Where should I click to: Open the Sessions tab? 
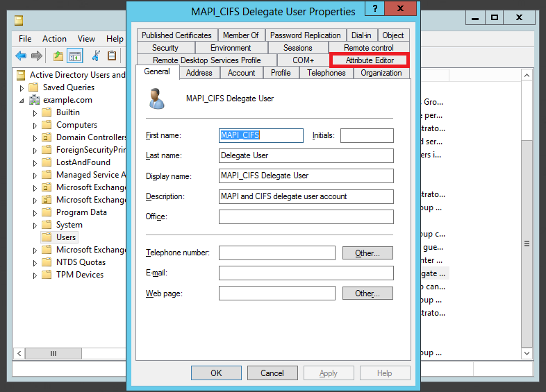pos(298,48)
